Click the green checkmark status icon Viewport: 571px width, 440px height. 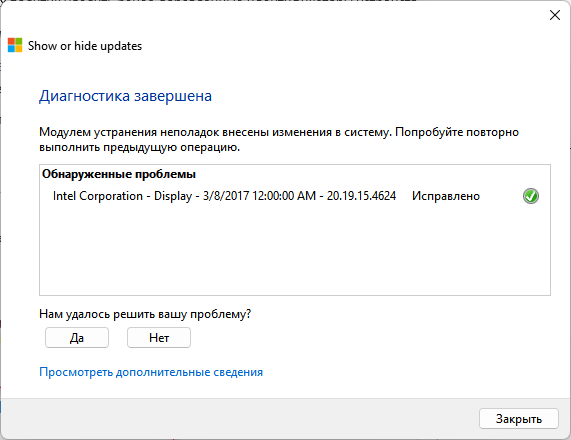click(531, 196)
